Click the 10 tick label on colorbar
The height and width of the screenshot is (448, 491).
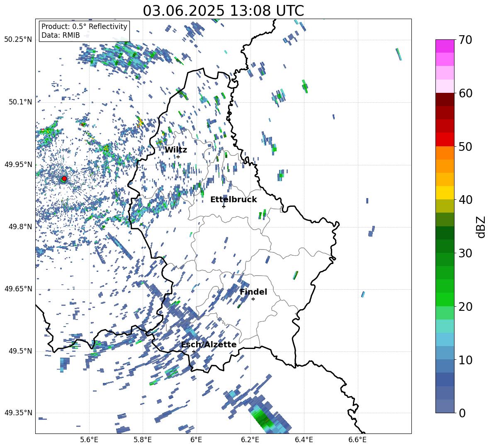coord(465,360)
